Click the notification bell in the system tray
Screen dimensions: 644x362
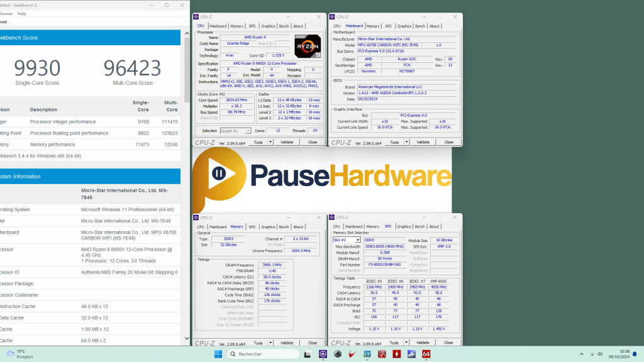[x=634, y=354]
